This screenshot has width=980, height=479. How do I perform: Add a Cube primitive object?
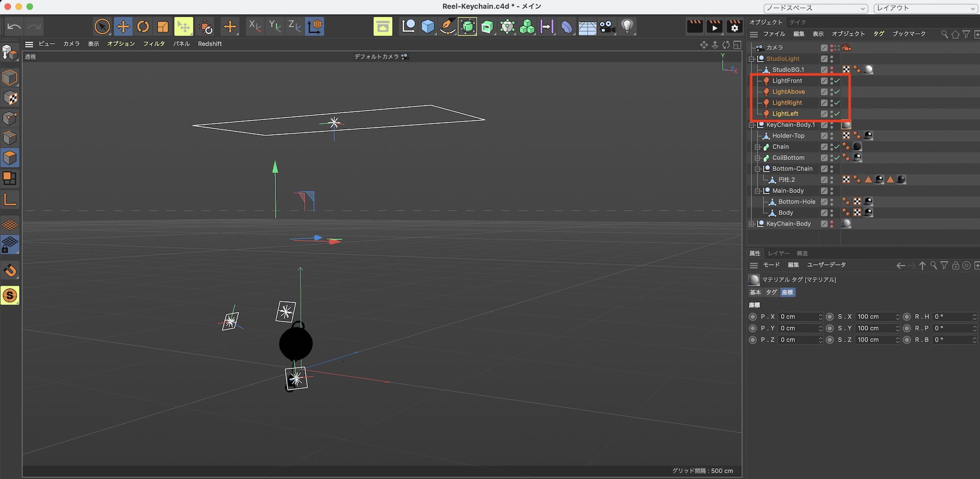pyautogui.click(x=428, y=26)
